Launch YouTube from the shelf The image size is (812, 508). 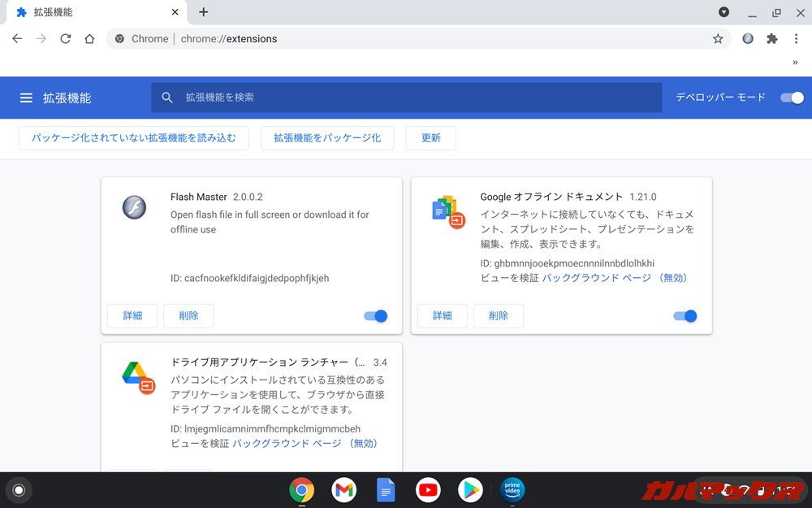(428, 490)
